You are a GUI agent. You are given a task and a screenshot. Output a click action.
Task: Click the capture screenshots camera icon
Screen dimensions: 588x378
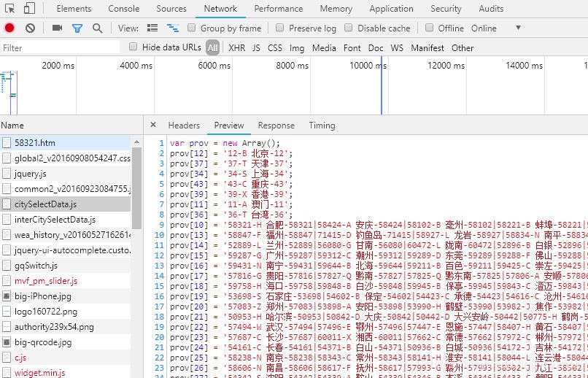[57, 28]
